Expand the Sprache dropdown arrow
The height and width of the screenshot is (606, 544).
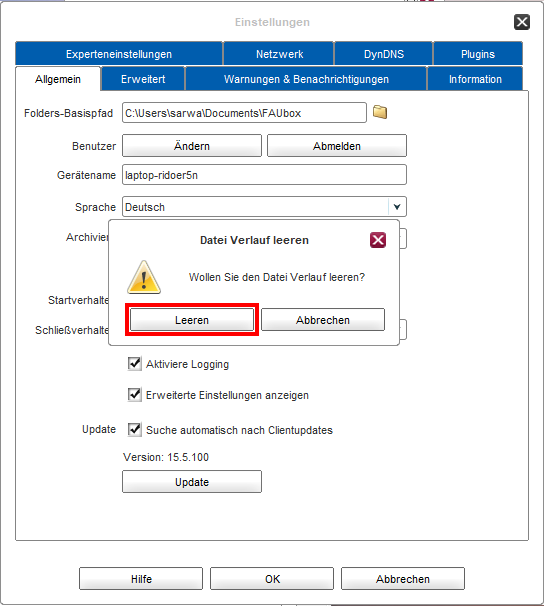tap(397, 207)
